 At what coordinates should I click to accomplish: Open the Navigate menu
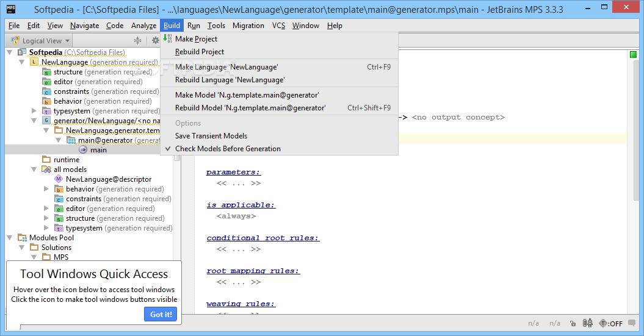point(85,26)
